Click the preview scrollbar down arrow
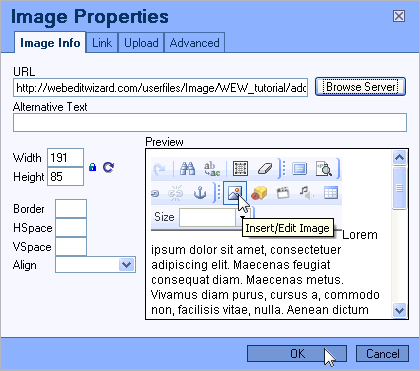 [399, 310]
